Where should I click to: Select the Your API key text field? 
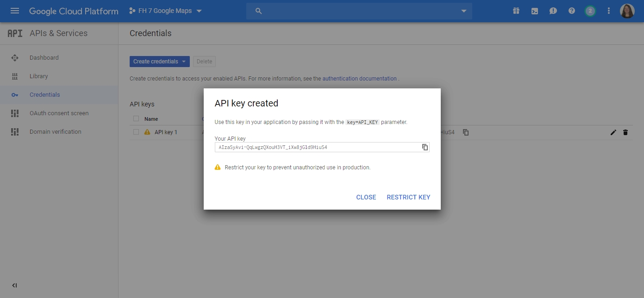point(322,147)
